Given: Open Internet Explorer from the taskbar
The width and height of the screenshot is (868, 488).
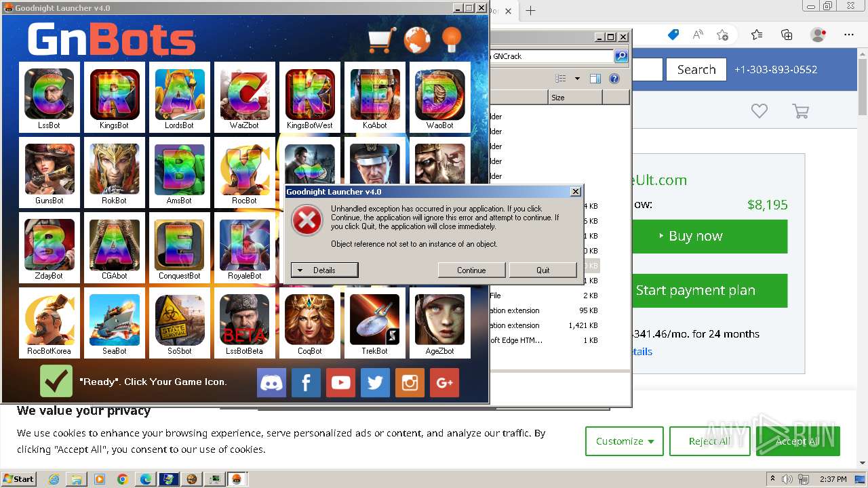Looking at the screenshot, I should coord(54,479).
